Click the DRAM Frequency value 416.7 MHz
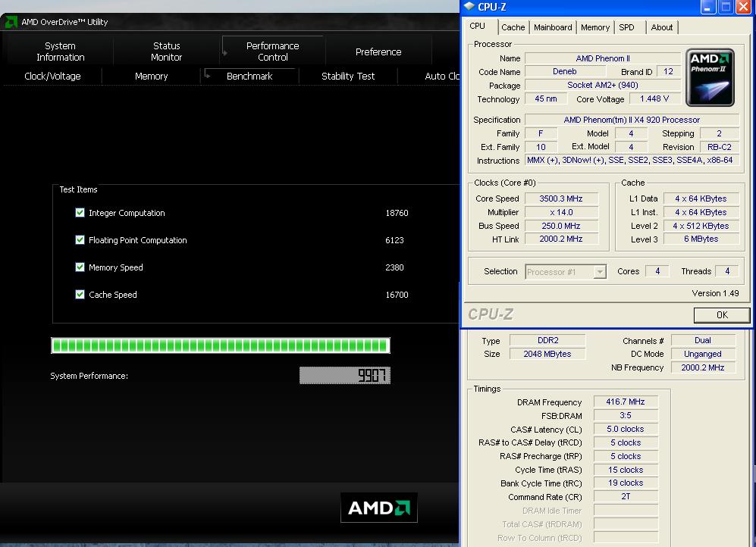756x547 pixels. point(626,402)
